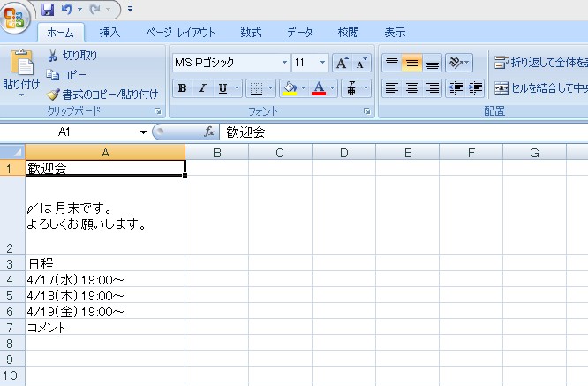Toggle italic formatting
The image size is (588, 386).
coord(202,88)
